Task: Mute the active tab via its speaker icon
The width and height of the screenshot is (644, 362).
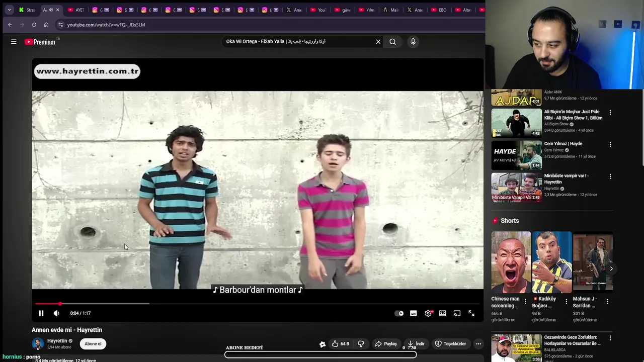Action: coord(51,10)
